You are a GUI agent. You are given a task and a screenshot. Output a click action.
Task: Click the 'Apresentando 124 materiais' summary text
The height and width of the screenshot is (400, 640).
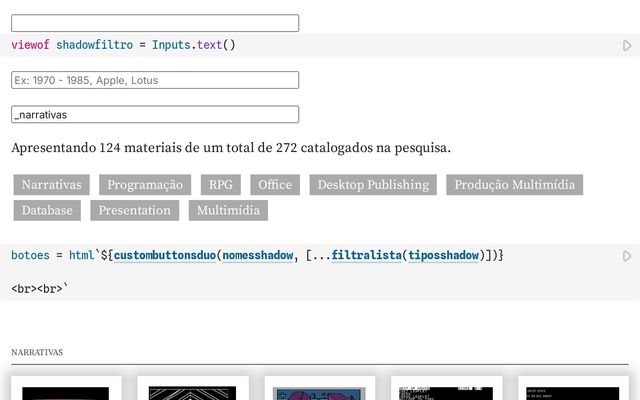231,148
